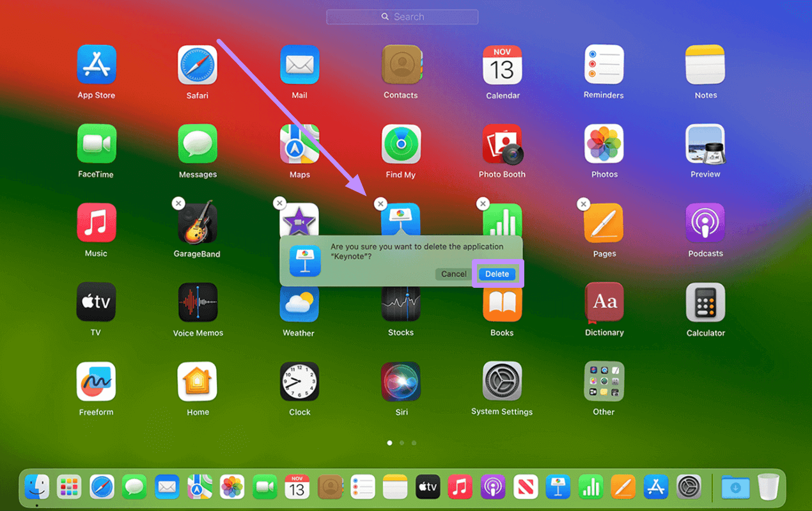Open the Contacts app
This screenshot has height=511, width=812.
(401, 65)
